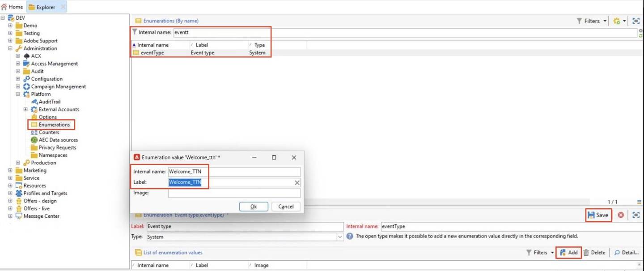Cancel the enumeration value dialog
Screen dimensions: 644x271
coord(286,206)
